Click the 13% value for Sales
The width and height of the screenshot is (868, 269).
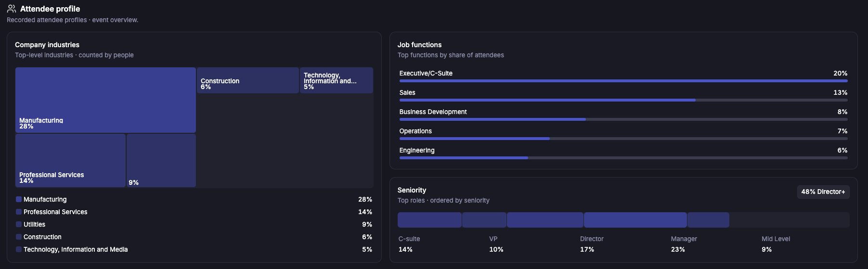(841, 92)
